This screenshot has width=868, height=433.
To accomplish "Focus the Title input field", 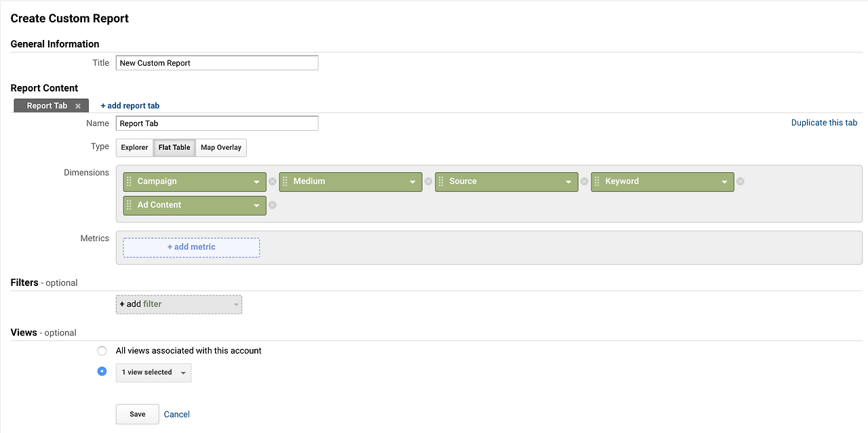I will tap(217, 63).
